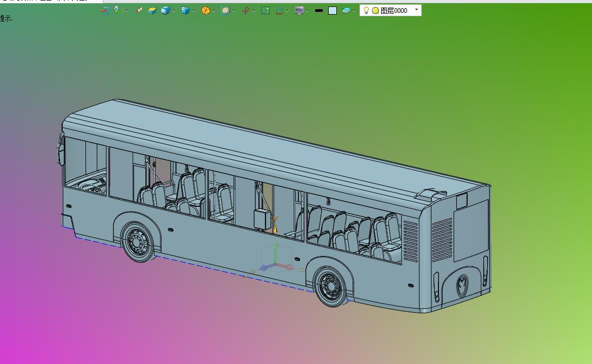Click the green square sketch icon

[265, 10]
